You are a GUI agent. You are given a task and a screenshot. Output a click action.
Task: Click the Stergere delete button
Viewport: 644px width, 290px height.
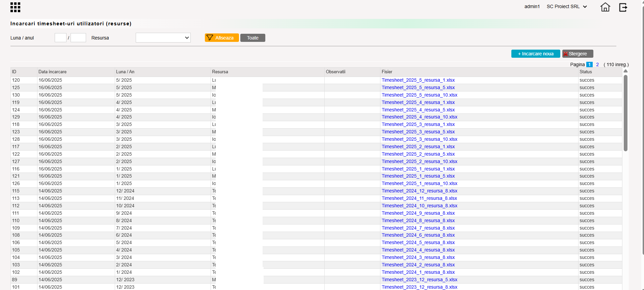pyautogui.click(x=578, y=54)
